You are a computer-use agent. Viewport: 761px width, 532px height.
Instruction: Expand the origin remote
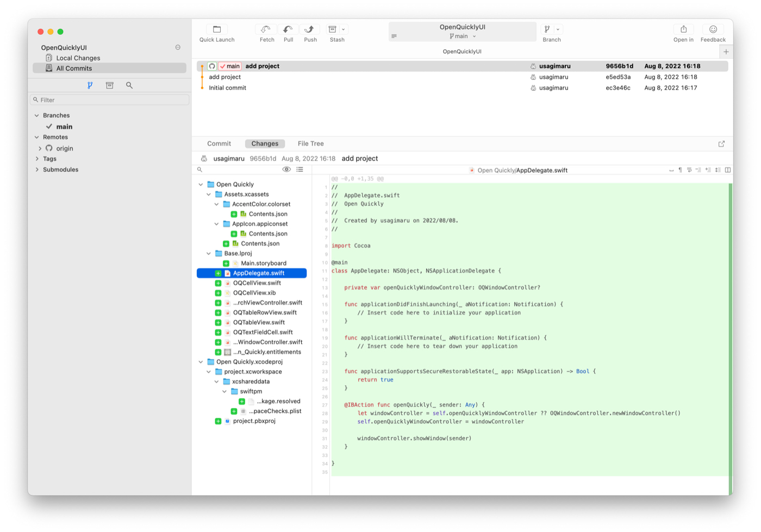click(x=40, y=148)
